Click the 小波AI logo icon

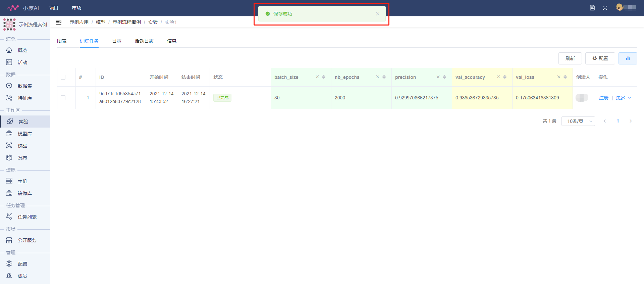(x=13, y=8)
